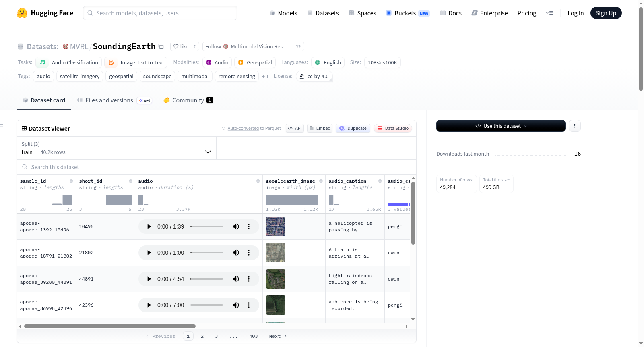The height and width of the screenshot is (347, 644).
Task: Open the Dataset card tab
Action: coord(44,100)
